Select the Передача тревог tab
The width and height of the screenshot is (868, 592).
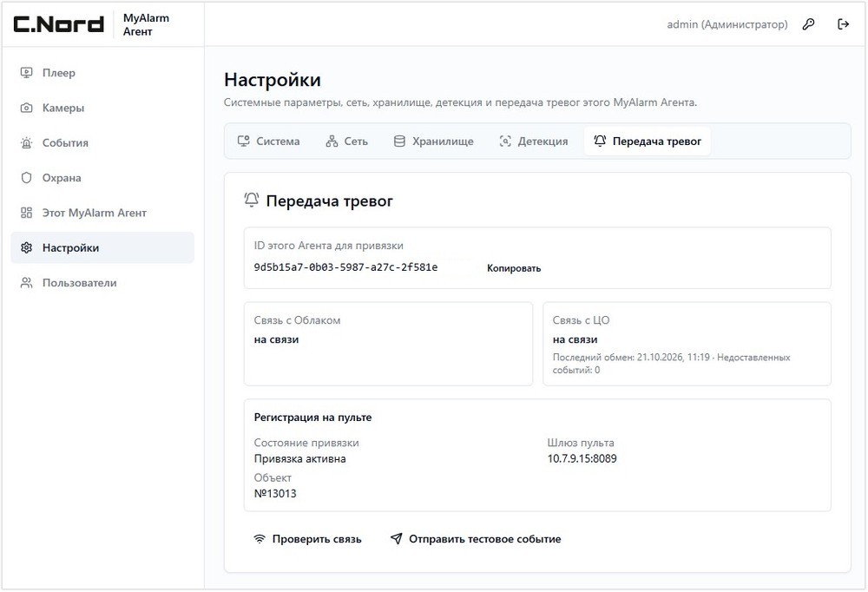click(648, 141)
